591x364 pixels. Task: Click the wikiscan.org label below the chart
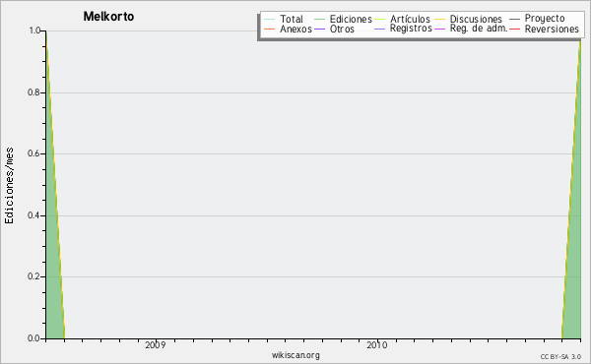coord(295,355)
